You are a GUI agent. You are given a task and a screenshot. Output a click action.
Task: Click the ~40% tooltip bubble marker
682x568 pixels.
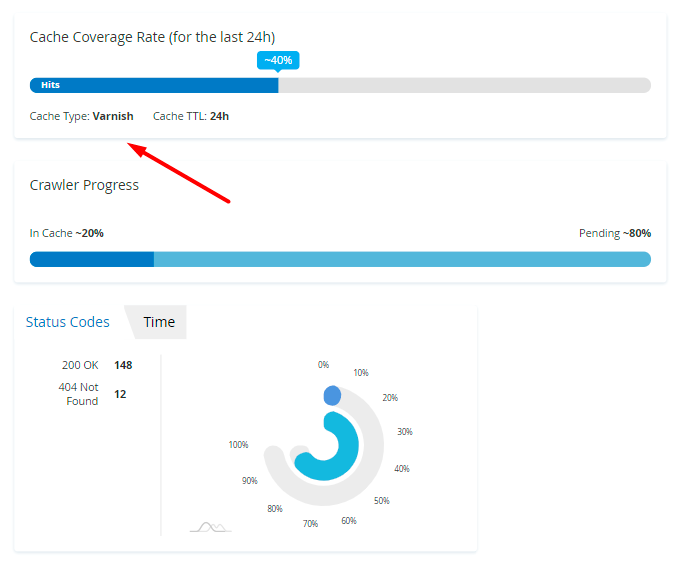tap(278, 60)
